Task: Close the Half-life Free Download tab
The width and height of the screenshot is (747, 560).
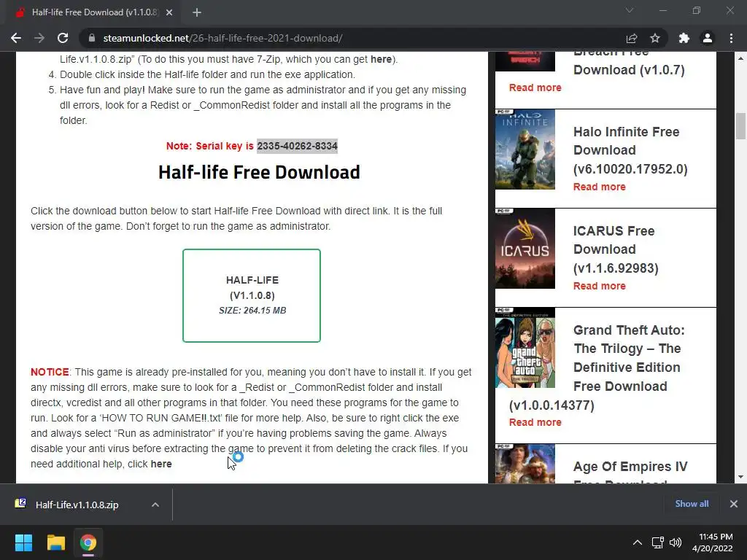Action: 169,12
